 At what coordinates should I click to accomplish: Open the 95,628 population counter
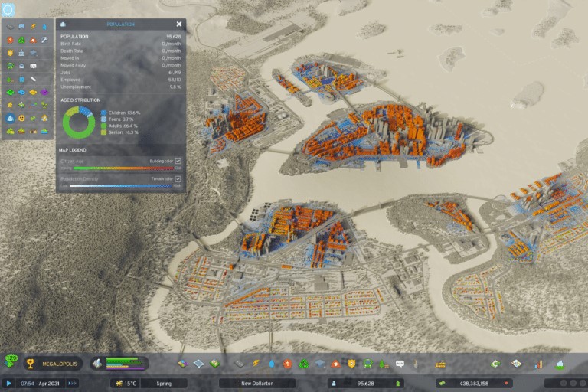coord(366,384)
